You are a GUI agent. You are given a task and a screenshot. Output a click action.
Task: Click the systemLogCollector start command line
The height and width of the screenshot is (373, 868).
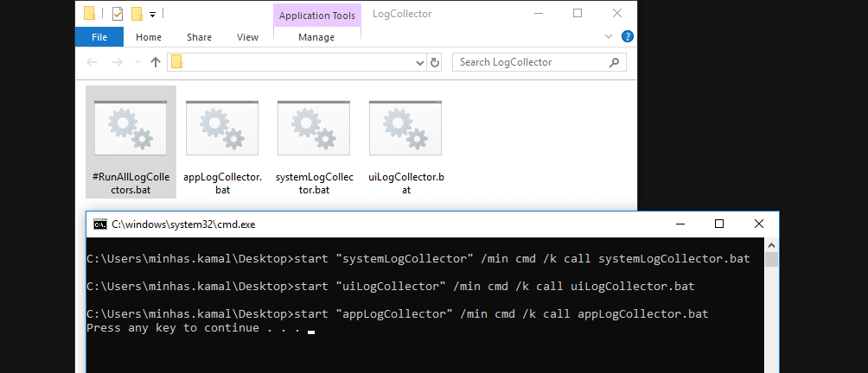418,259
